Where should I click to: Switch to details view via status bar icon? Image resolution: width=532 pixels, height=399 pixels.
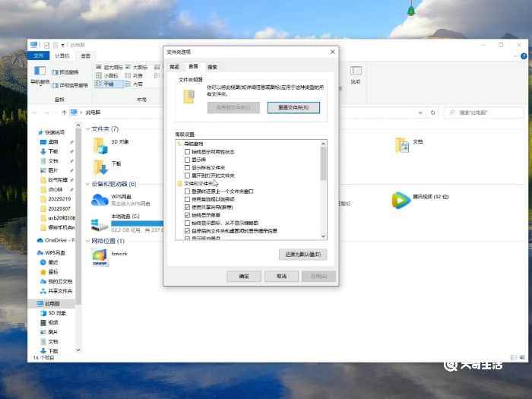(x=514, y=357)
